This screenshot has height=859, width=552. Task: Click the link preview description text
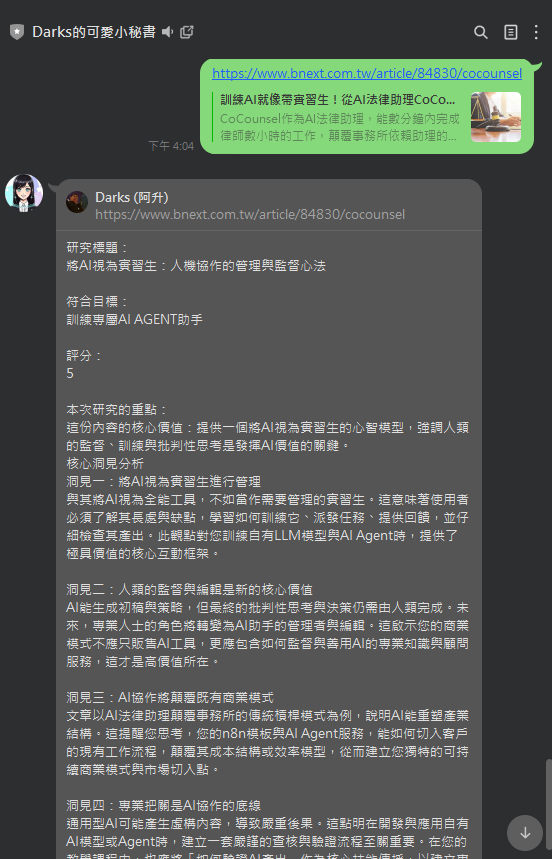click(x=340, y=128)
